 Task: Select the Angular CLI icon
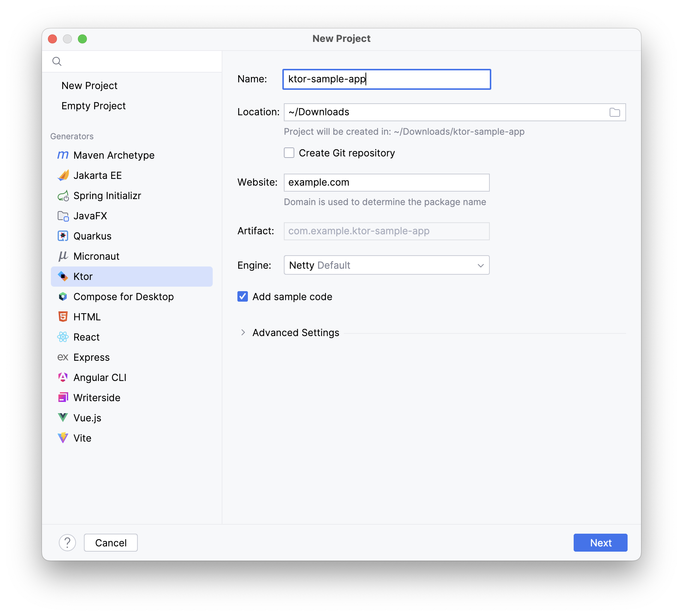click(63, 378)
